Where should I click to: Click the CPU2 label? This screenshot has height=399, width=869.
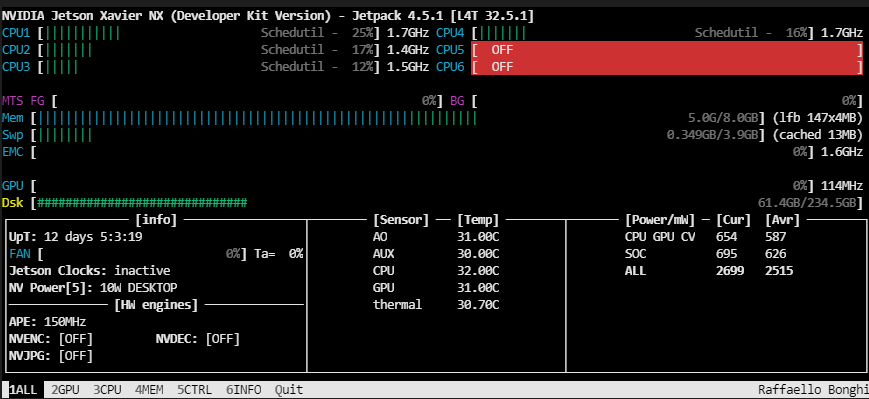(16, 50)
